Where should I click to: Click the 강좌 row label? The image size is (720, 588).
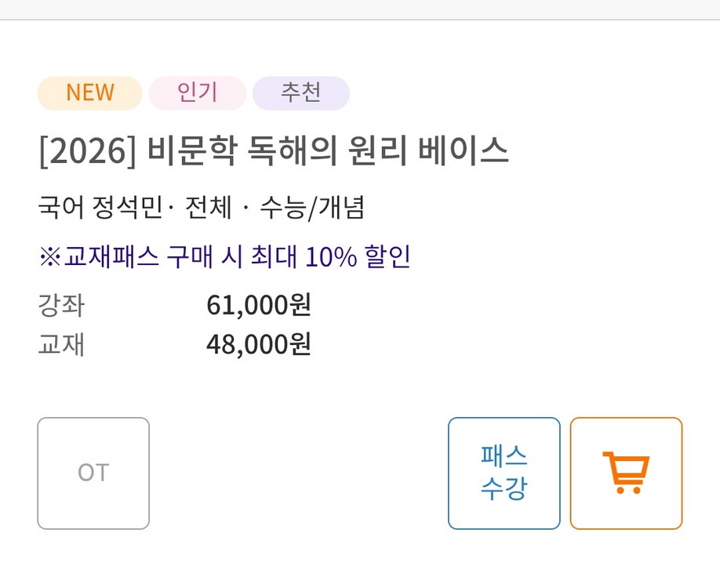[x=60, y=305]
